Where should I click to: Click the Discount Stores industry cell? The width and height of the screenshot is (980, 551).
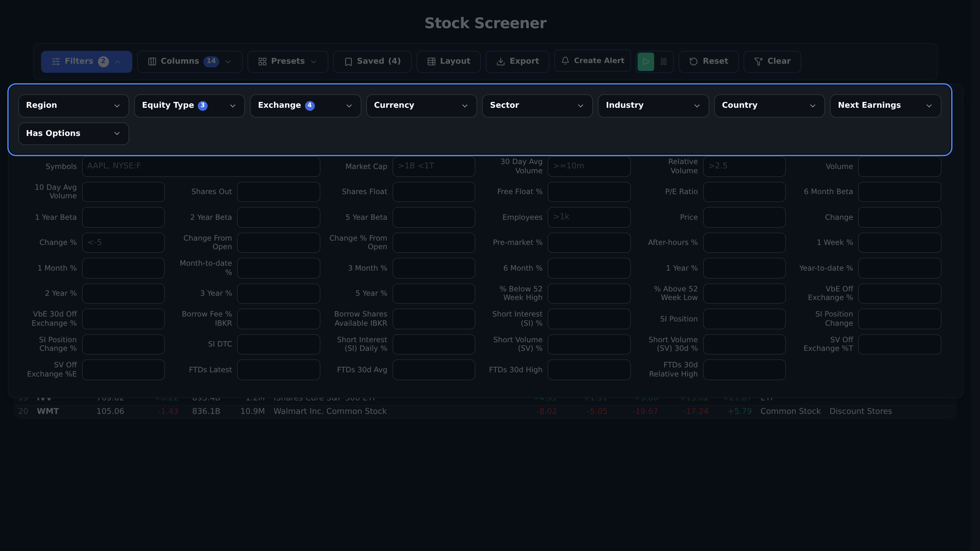click(861, 411)
